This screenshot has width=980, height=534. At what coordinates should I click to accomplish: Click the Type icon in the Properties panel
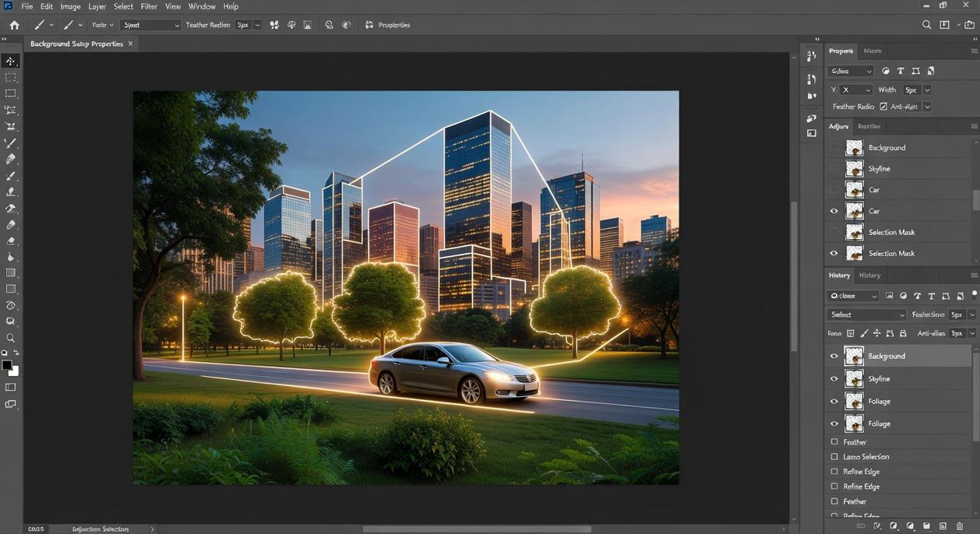901,71
